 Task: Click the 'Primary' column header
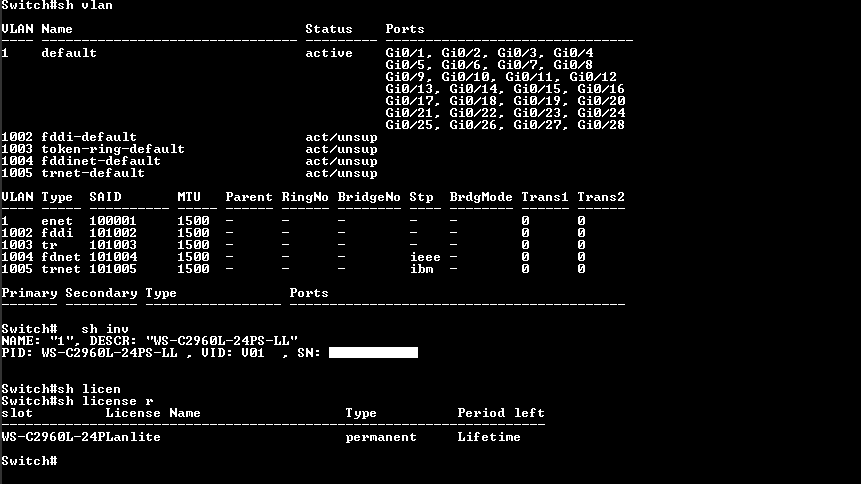coord(29,293)
